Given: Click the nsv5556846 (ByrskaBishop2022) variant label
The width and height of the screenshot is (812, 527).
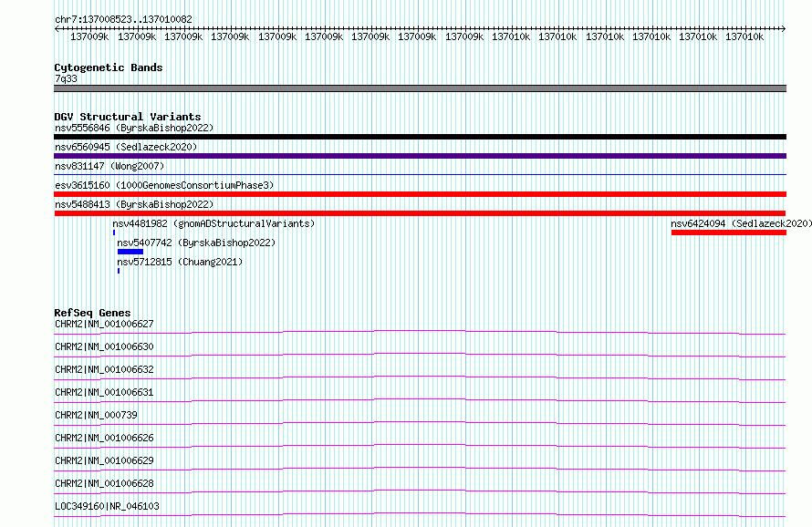Looking at the screenshot, I should click(x=134, y=128).
